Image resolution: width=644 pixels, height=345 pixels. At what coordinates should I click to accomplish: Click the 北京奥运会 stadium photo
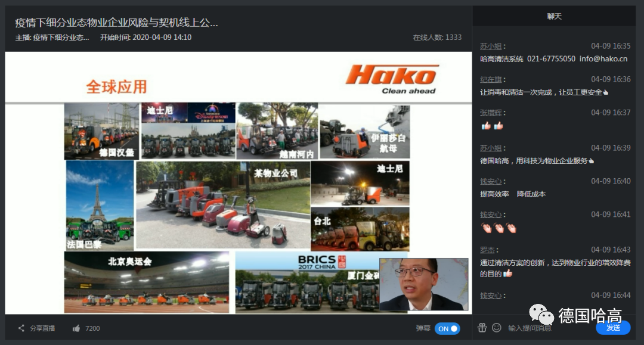click(147, 282)
